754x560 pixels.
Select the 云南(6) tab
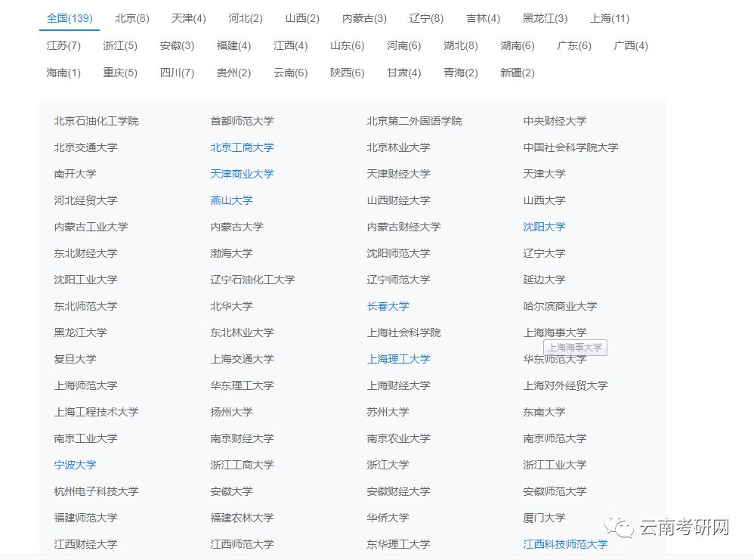coord(290,73)
